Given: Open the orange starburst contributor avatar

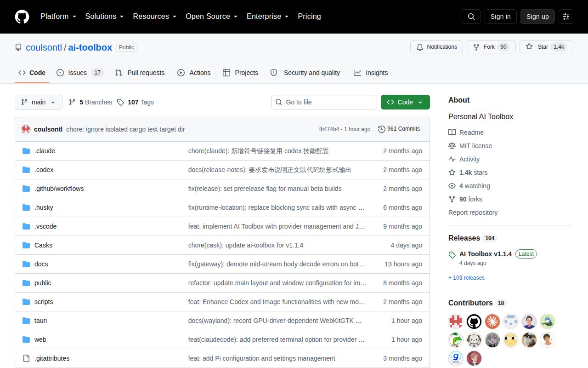Looking at the screenshot, I should tap(492, 321).
